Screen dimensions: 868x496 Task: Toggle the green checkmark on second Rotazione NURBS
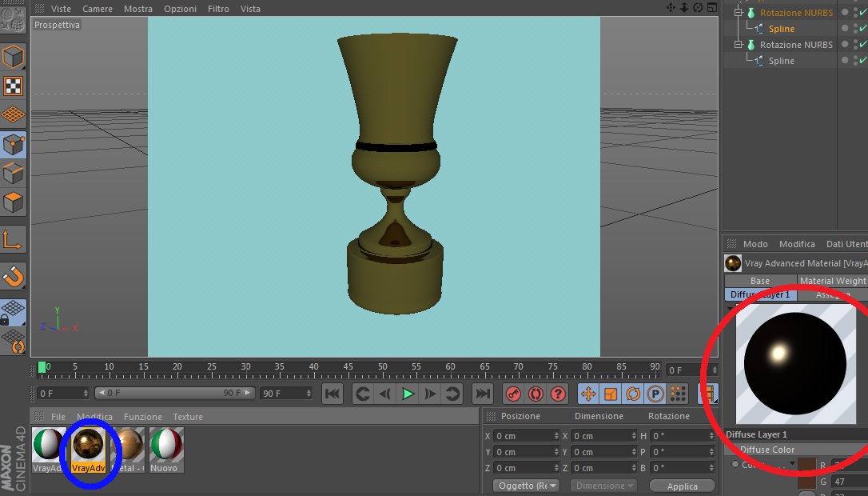coord(862,45)
